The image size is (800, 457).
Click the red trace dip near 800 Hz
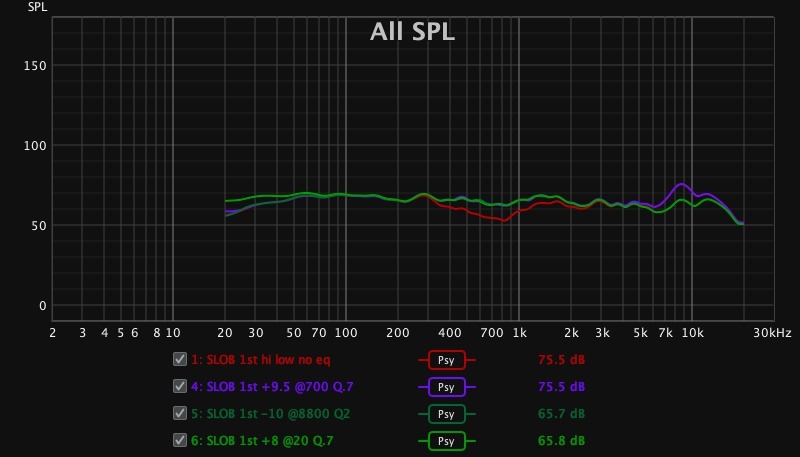pyautogui.click(x=504, y=221)
